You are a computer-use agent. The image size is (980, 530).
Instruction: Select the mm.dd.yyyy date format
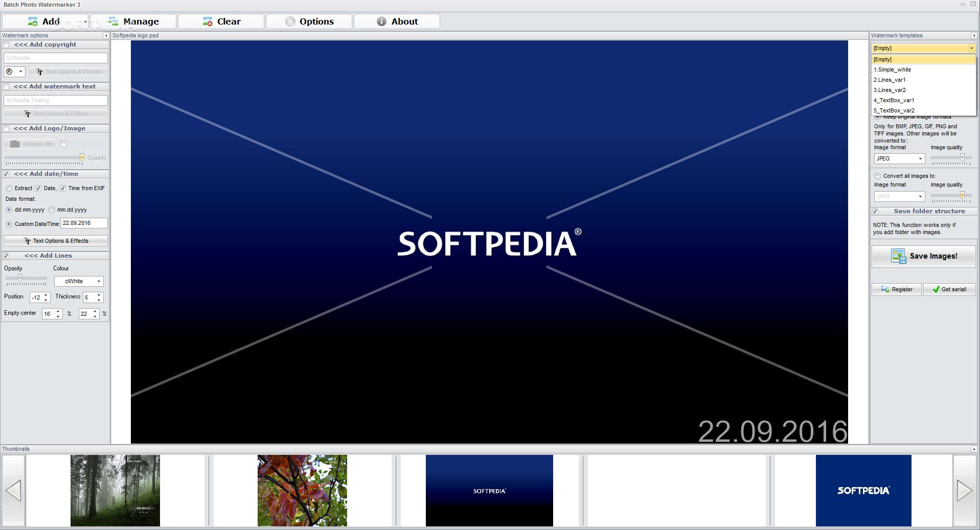pos(52,210)
